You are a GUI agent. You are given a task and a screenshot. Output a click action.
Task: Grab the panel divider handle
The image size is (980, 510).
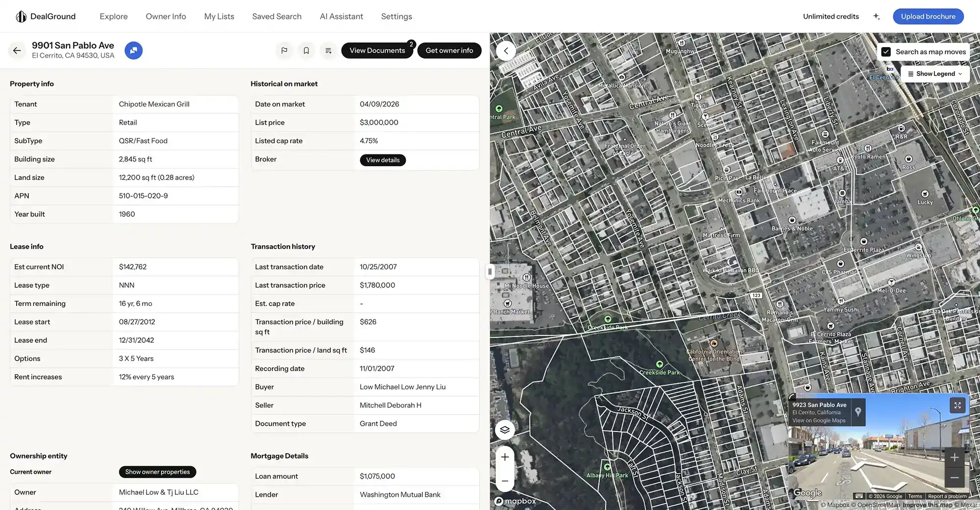point(490,272)
